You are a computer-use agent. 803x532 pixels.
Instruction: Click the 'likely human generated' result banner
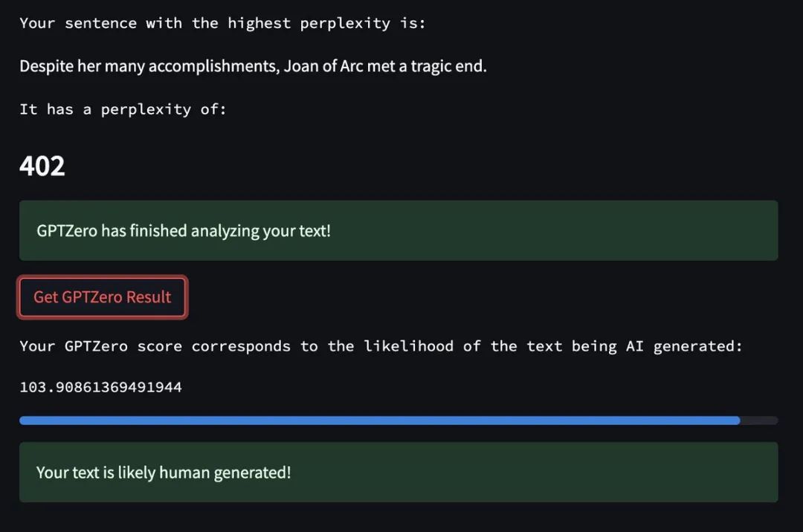(399, 472)
